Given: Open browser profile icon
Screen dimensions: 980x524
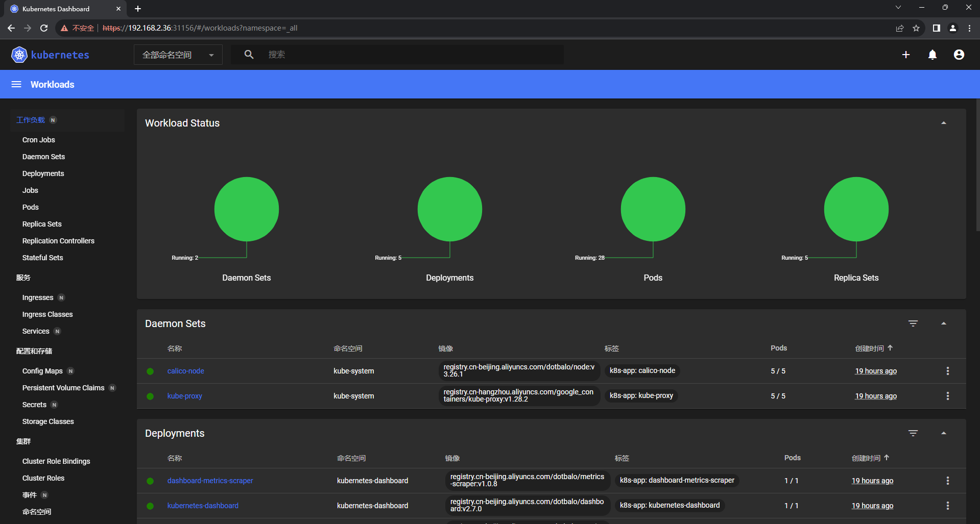Looking at the screenshot, I should click(953, 28).
